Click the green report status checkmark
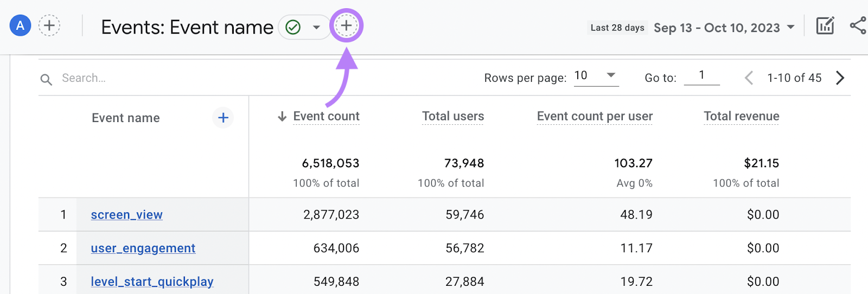The image size is (868, 294). (x=293, y=27)
